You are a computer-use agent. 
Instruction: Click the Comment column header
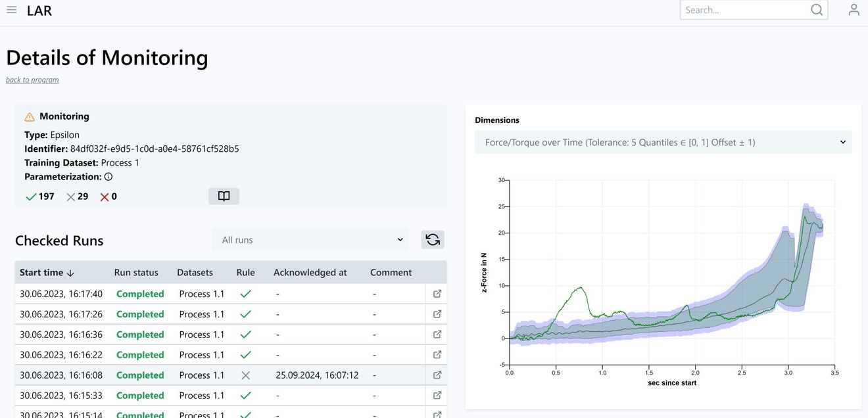tap(391, 273)
